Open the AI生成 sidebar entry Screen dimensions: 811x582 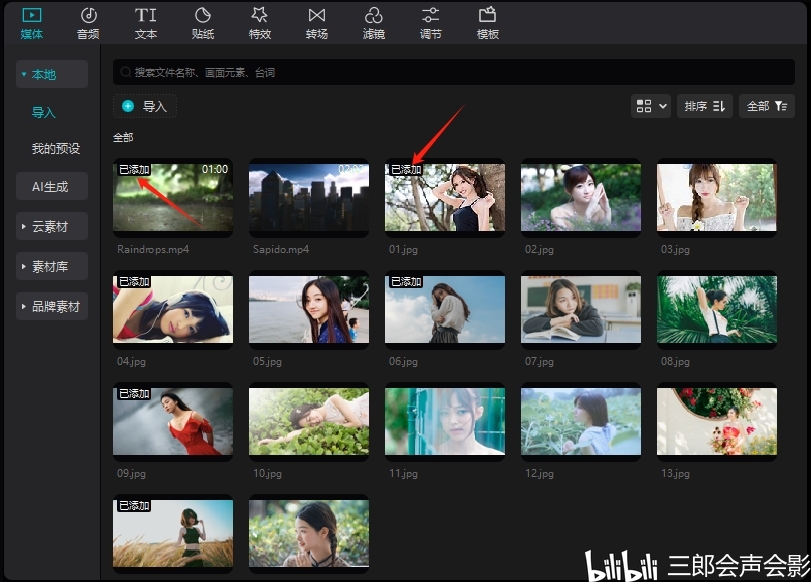(52, 186)
